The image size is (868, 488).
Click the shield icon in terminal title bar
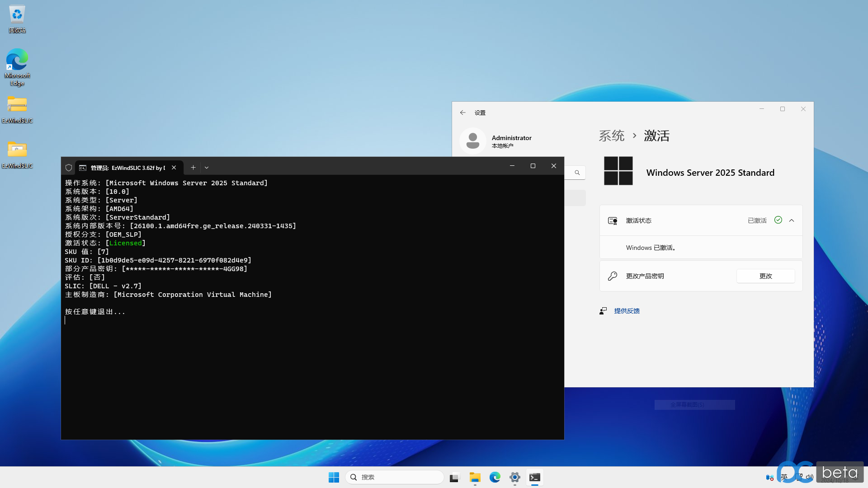pyautogui.click(x=69, y=168)
